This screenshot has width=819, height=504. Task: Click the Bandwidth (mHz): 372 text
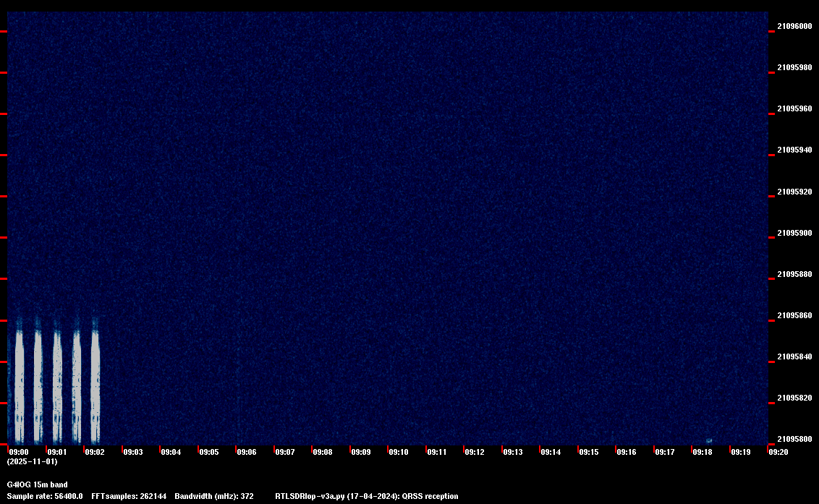[214, 496]
